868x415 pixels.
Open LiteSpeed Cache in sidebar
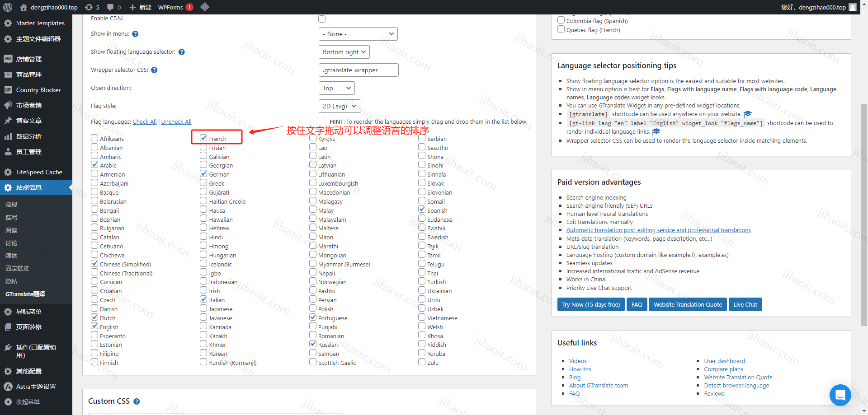(x=36, y=172)
